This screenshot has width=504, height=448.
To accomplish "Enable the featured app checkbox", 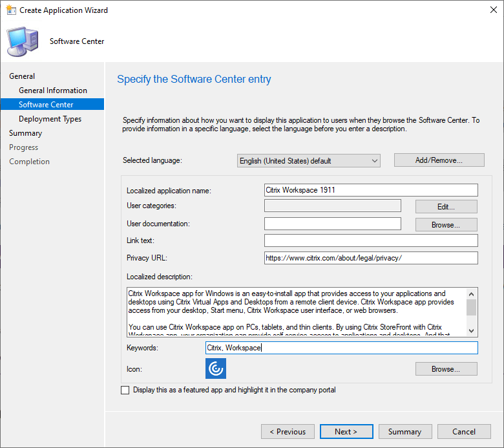I will click(x=125, y=390).
